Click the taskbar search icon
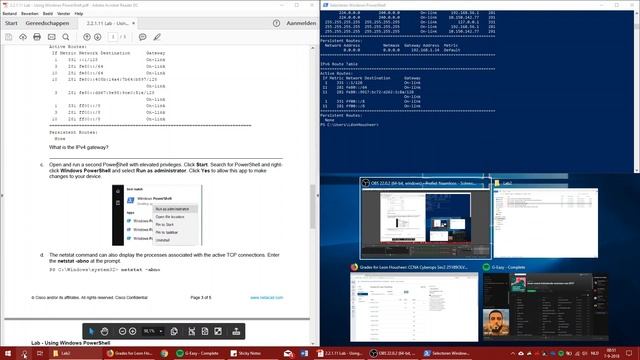Viewport: 640px width, 360px height. (x=24, y=353)
